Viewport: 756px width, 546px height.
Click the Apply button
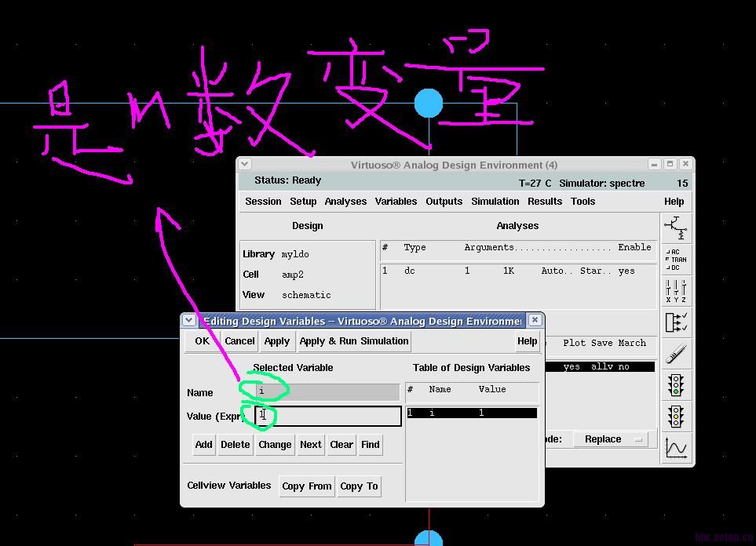(277, 341)
